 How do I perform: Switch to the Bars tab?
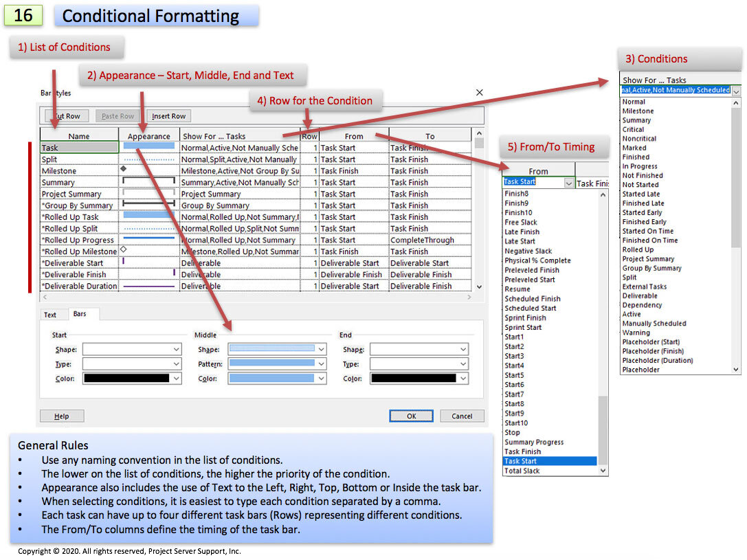tap(80, 314)
